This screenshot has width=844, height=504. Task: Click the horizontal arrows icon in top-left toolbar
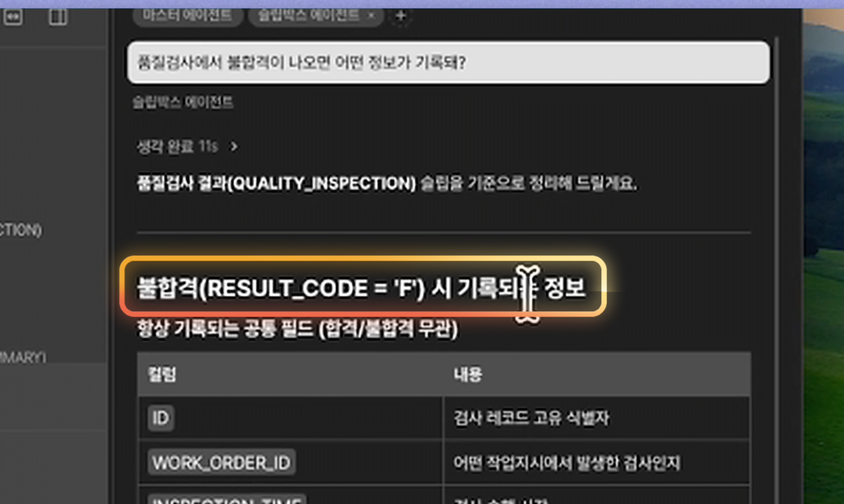pyautogui.click(x=13, y=17)
